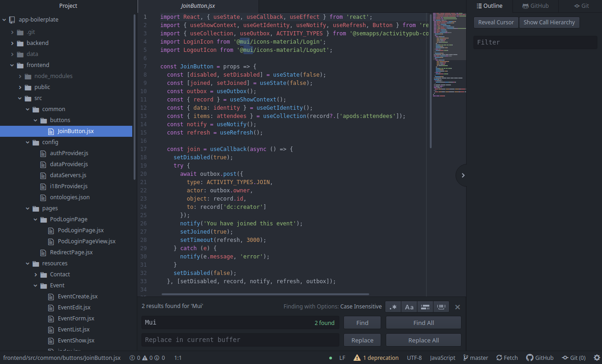The width and height of the screenshot is (602, 364).
Task: Open dataProvider.js file icon
Action: tap(44, 164)
